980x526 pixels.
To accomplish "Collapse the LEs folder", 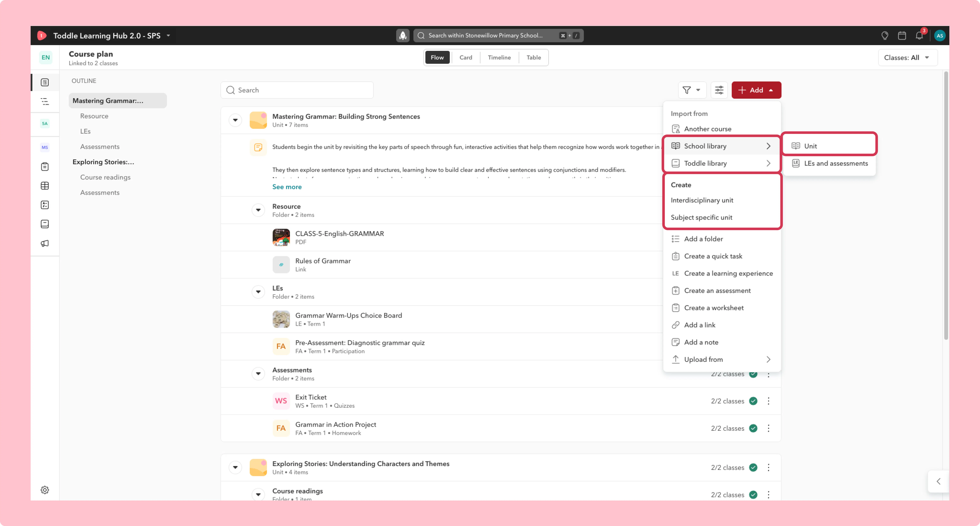I will tap(258, 292).
